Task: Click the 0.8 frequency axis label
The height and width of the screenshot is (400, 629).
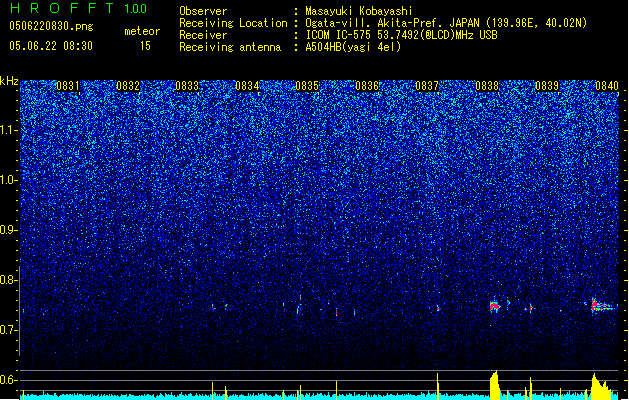Action: pos(9,280)
